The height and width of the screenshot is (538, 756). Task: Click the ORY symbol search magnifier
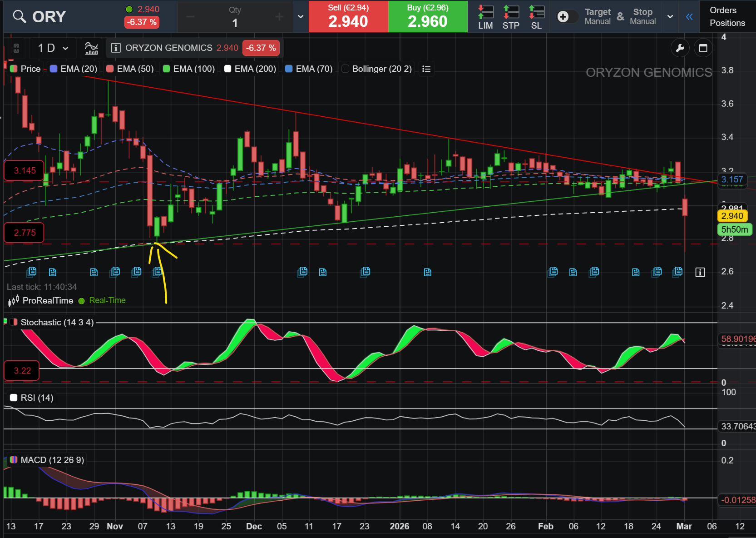19,17
